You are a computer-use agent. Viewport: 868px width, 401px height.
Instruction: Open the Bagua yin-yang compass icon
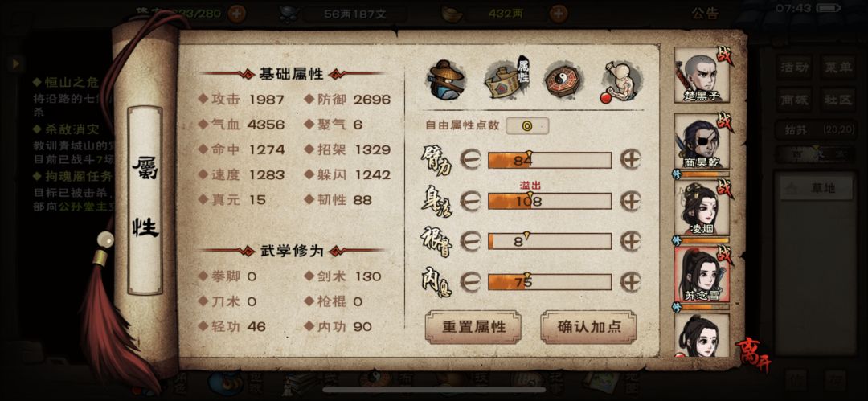563,80
